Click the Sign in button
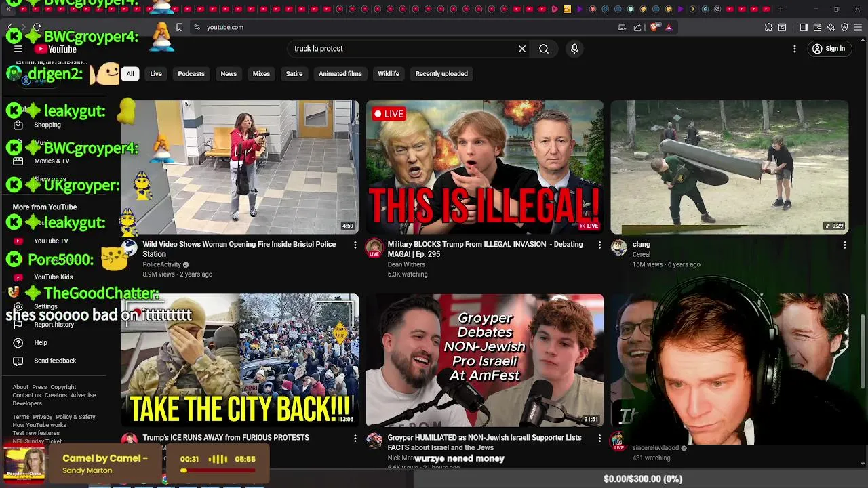This screenshot has width=868, height=488. click(828, 49)
